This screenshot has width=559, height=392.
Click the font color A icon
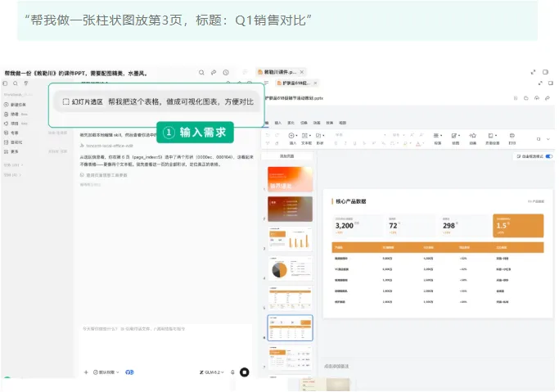(x=418, y=143)
